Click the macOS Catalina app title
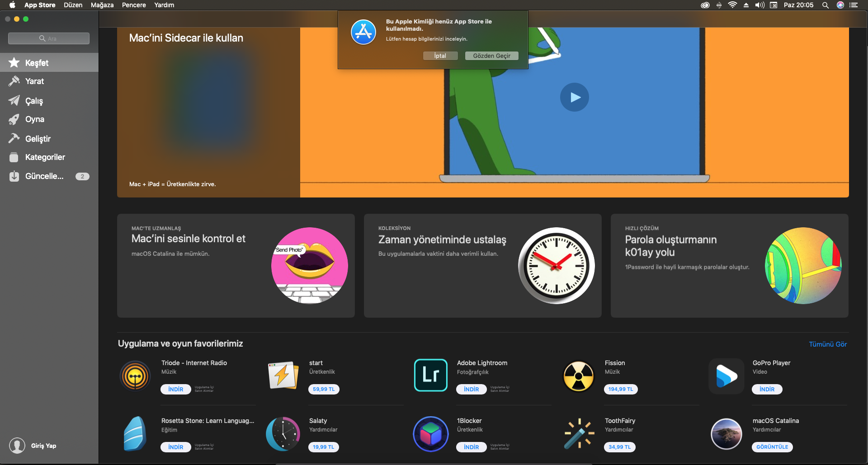The height and width of the screenshot is (465, 868). point(776,421)
